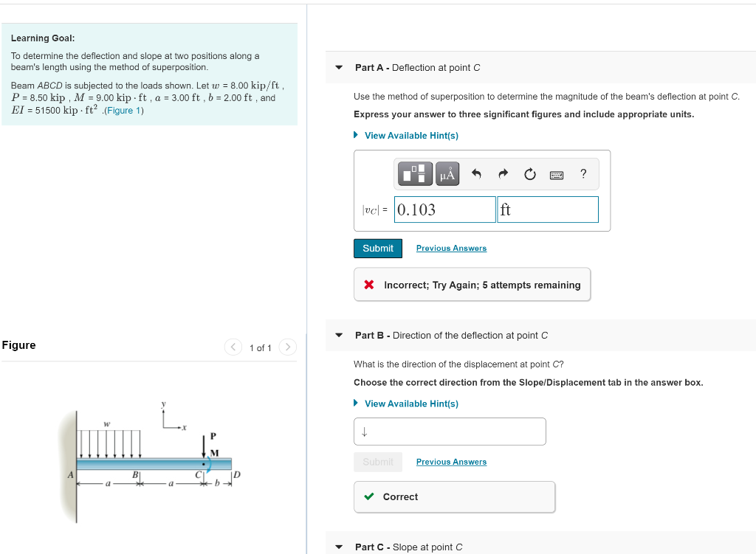Submit the deflection answer for Part A
The height and width of the screenshot is (554, 756).
pos(377,248)
